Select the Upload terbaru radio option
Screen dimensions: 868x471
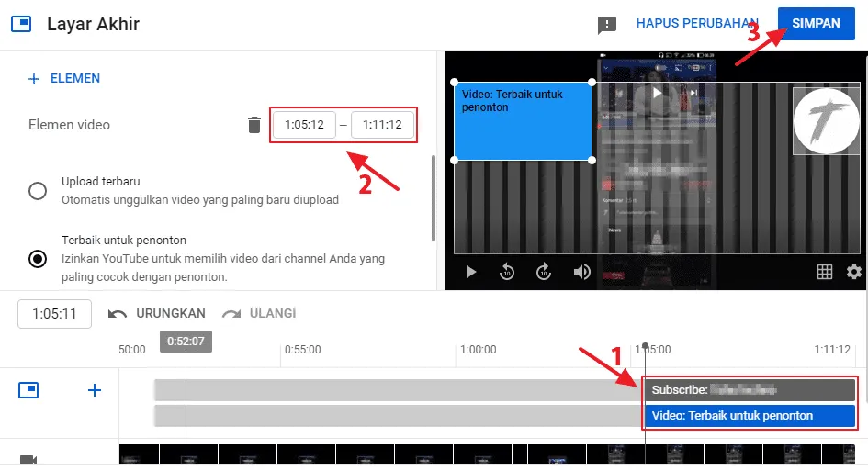tap(38, 191)
